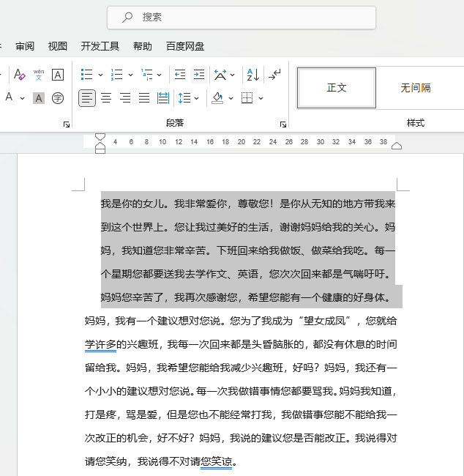Toggle justify alignment
This screenshot has width=464, height=476.
click(144, 98)
